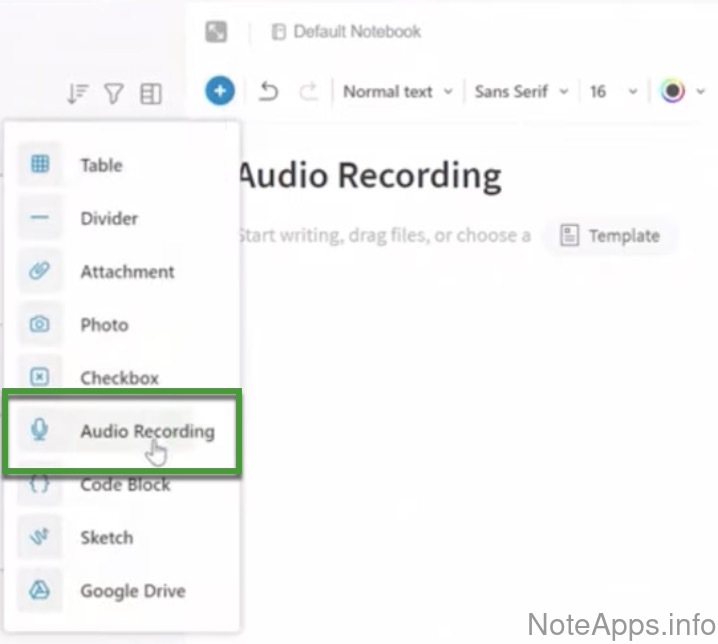This screenshot has height=644, width=718.
Task: Insert a Checkbox from the menu
Action: point(119,378)
